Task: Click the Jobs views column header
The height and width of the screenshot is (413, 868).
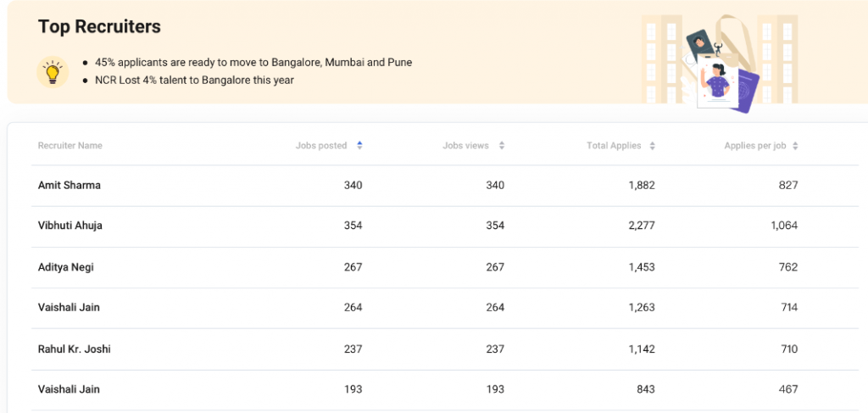Action: tap(465, 146)
